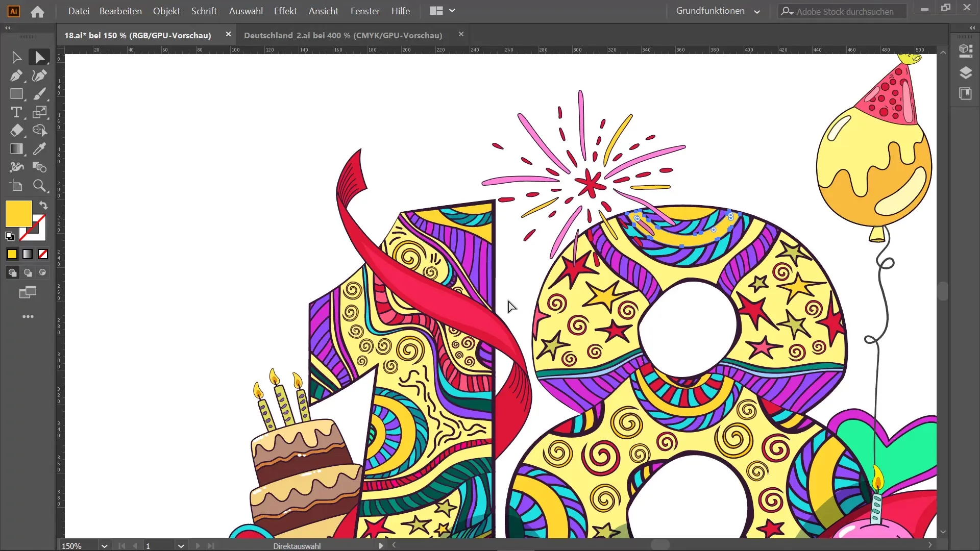
Task: Open the Bearbeiten menu
Action: 120,11
